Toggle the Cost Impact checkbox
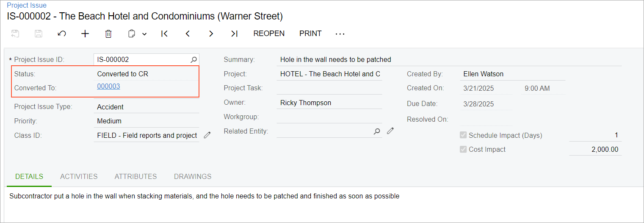 tap(463, 149)
